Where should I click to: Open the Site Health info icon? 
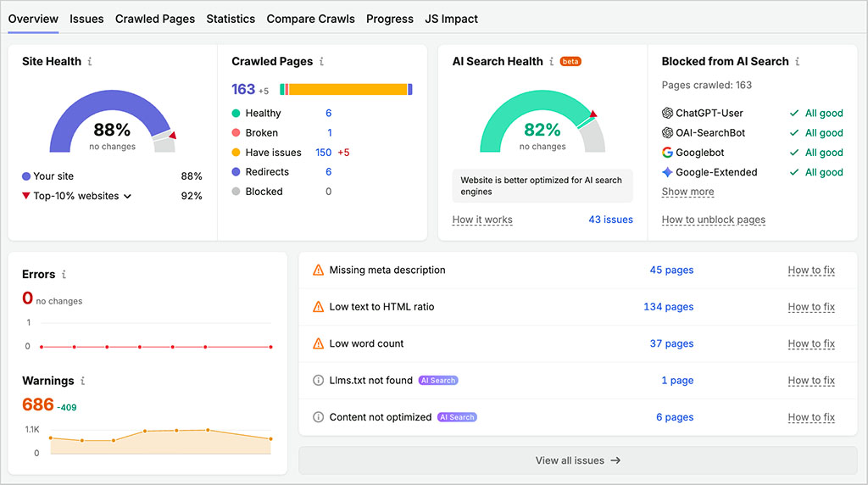click(x=90, y=61)
